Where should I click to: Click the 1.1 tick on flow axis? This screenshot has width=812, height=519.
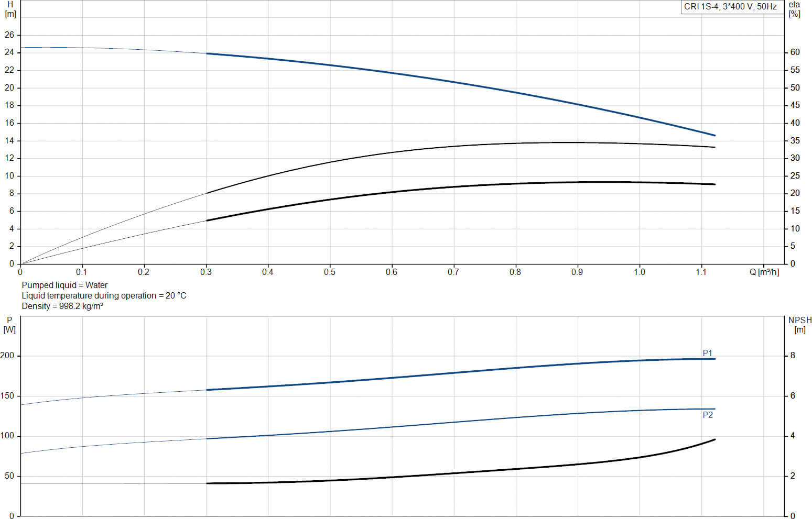[701, 272]
